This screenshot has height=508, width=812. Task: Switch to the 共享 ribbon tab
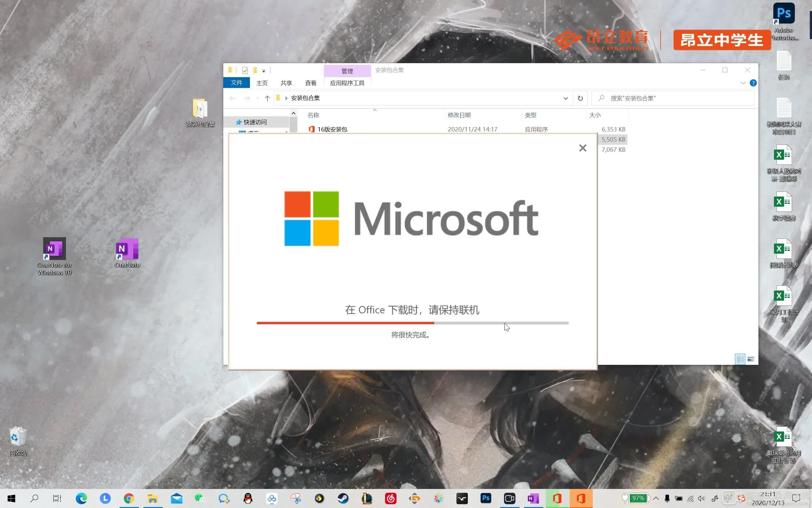[286, 83]
